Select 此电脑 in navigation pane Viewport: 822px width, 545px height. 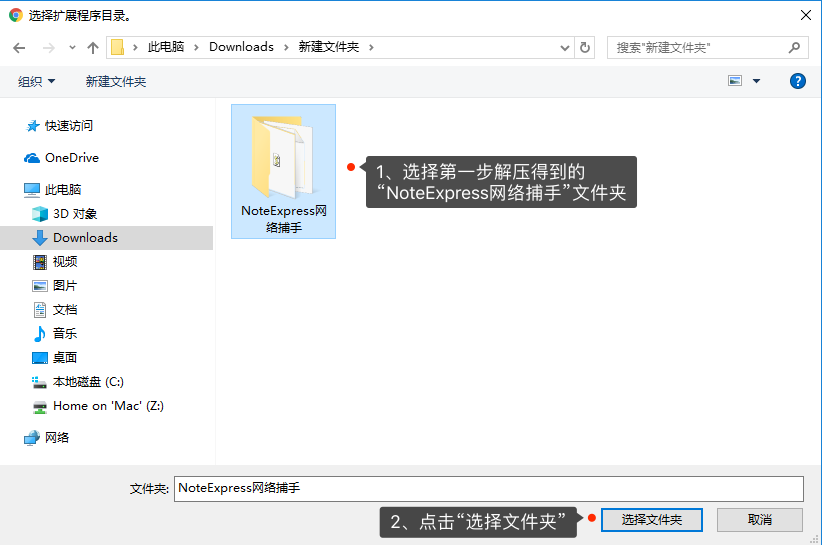52,190
